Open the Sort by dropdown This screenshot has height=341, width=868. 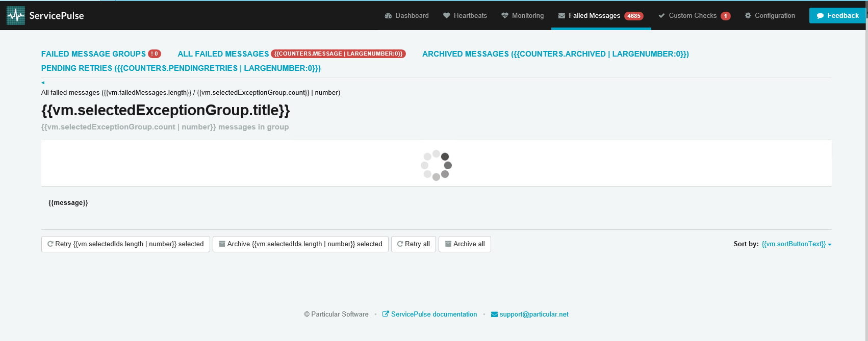797,244
